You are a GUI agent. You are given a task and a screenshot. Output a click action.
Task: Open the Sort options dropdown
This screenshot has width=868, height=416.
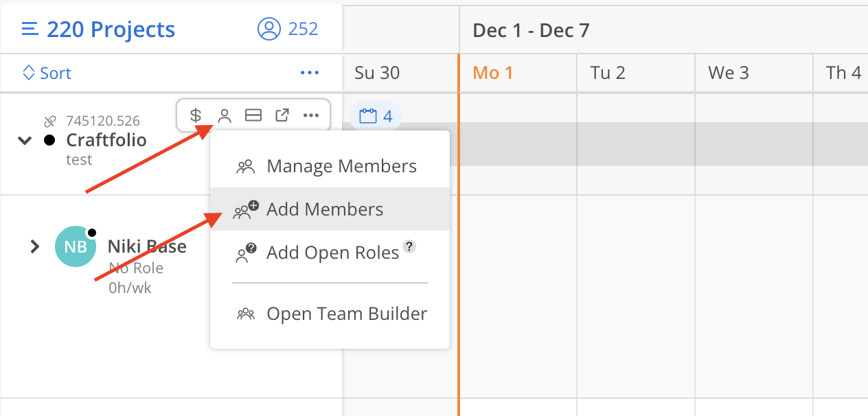point(47,73)
